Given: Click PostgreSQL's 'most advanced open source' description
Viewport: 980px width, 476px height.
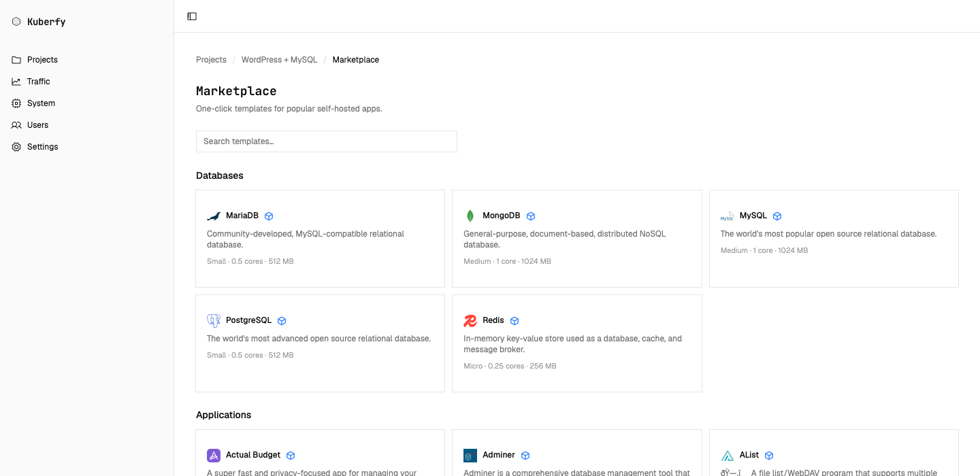Looking at the screenshot, I should click(319, 339).
